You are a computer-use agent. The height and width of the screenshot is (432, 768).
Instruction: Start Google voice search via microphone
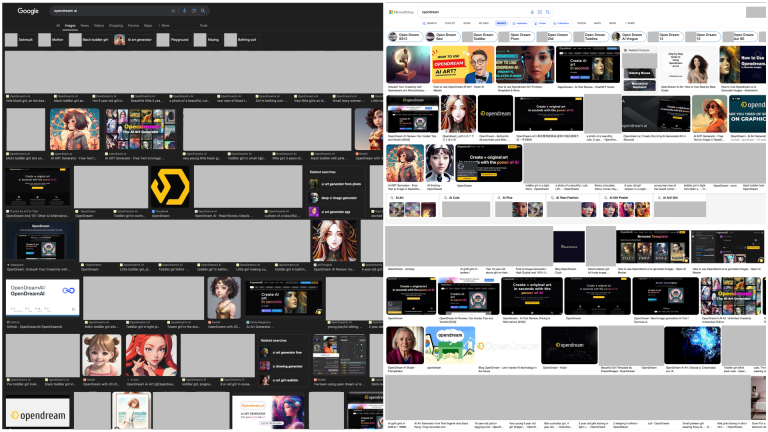(x=184, y=10)
